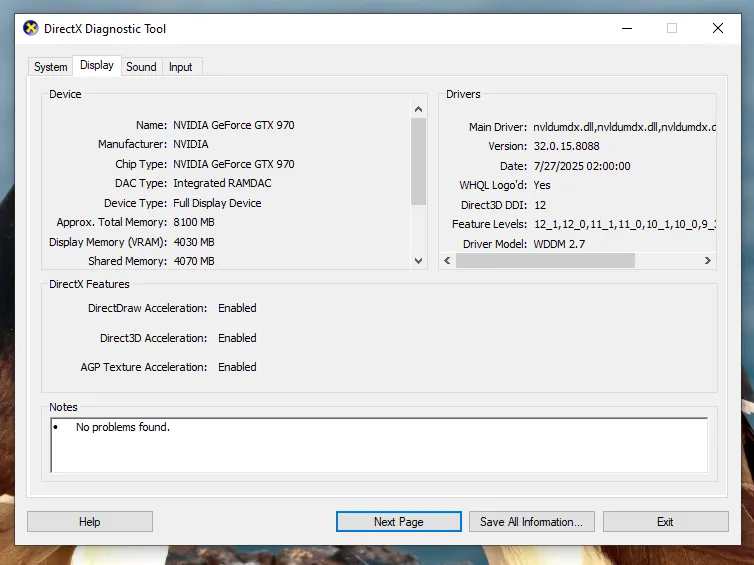Switch to the System tab
The image size is (754, 565).
pyautogui.click(x=50, y=67)
